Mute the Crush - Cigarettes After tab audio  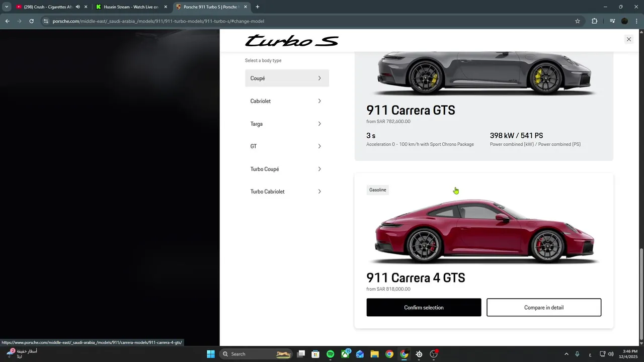tap(77, 7)
